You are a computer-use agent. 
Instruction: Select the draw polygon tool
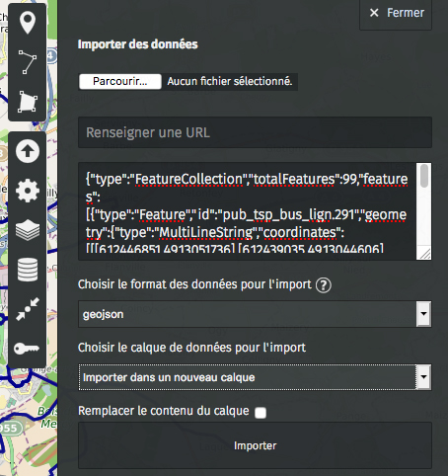point(28,102)
